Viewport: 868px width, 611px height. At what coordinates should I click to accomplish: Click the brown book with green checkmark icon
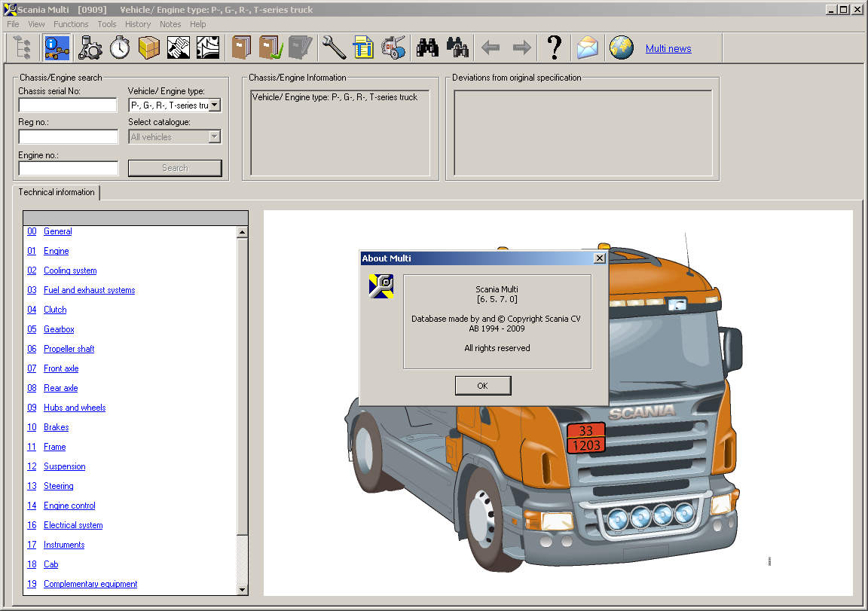[x=270, y=48]
